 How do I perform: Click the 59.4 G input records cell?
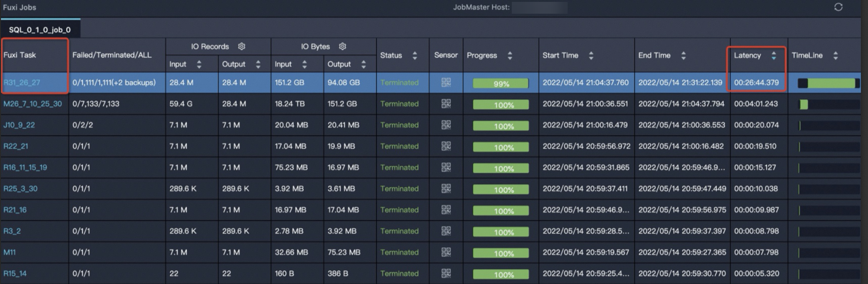(x=181, y=103)
